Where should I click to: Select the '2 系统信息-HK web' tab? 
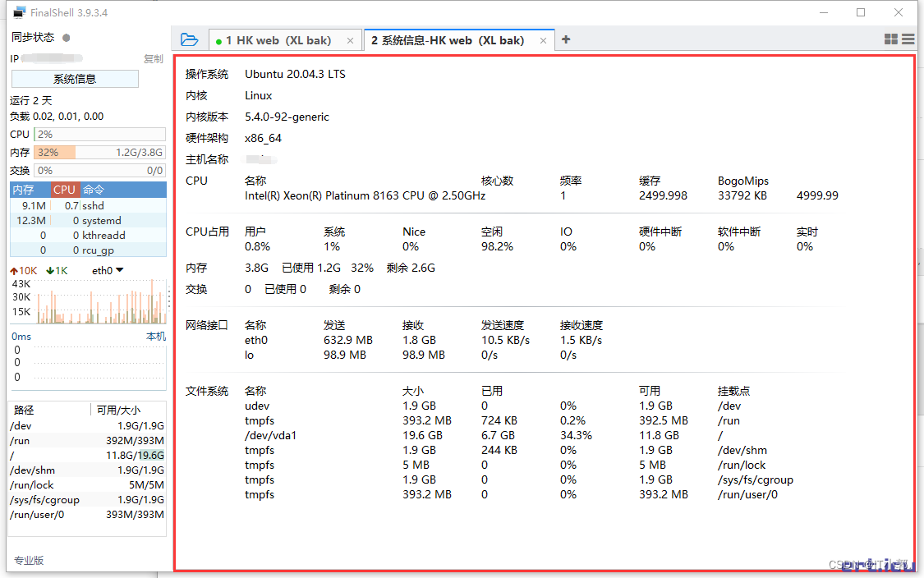(x=448, y=40)
